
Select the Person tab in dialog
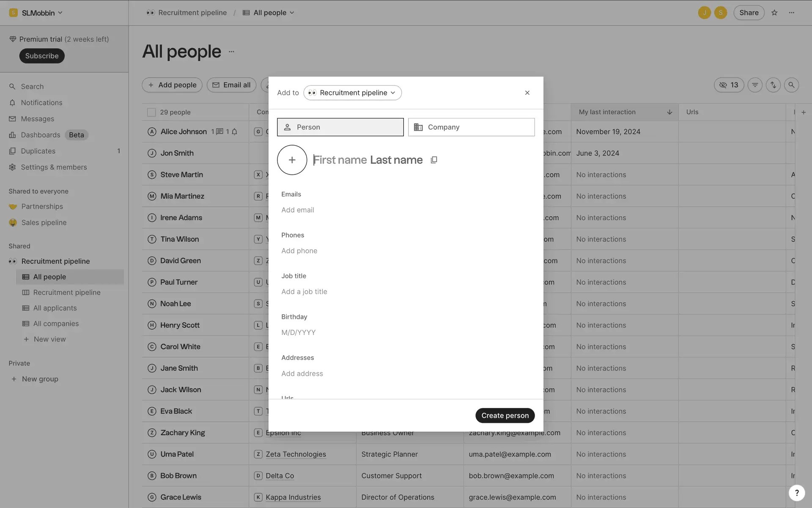340,127
